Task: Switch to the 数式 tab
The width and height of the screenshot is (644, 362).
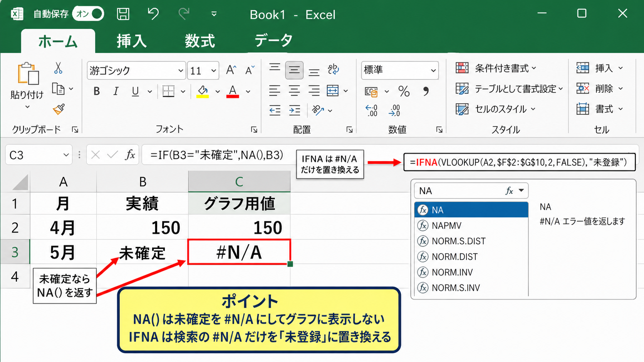Action: click(200, 41)
